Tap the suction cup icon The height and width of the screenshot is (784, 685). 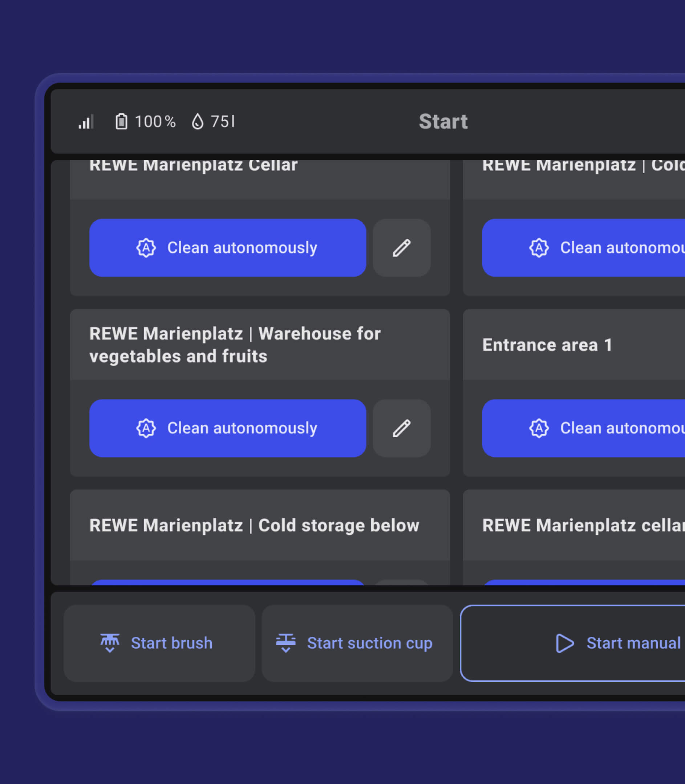(x=285, y=643)
